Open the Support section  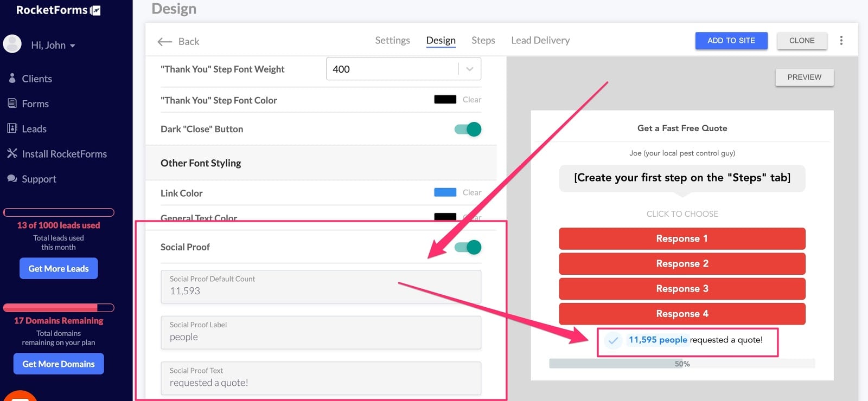(39, 179)
